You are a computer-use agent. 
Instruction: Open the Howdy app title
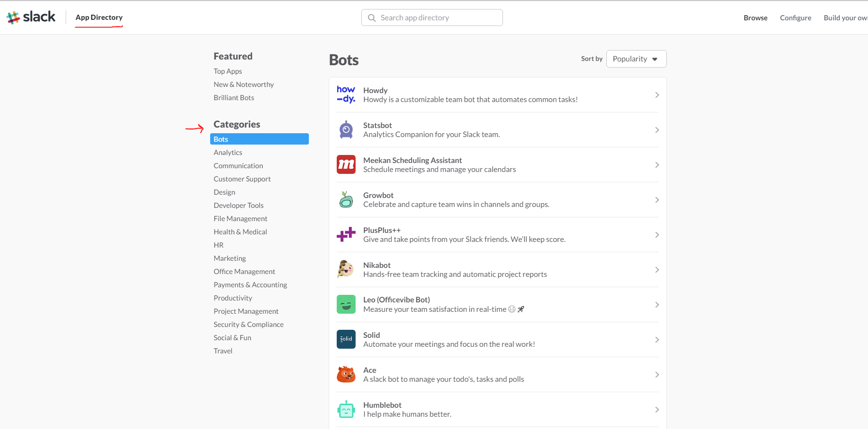[x=375, y=90]
